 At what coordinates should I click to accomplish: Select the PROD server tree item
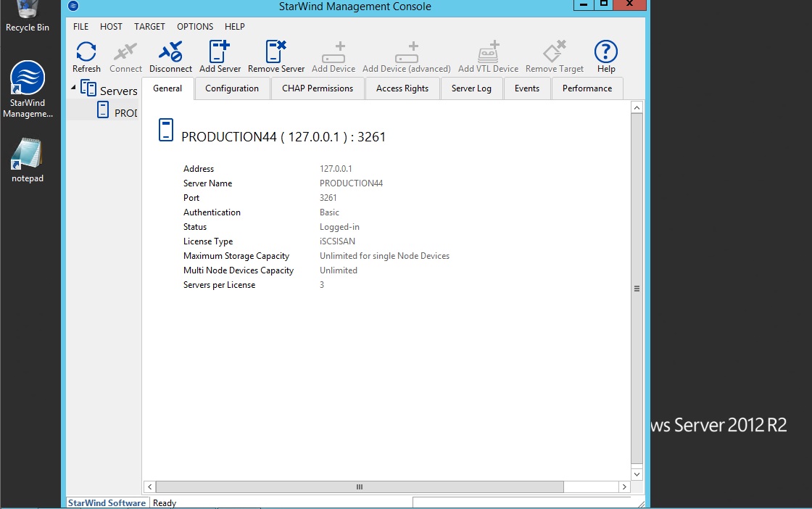(x=126, y=113)
